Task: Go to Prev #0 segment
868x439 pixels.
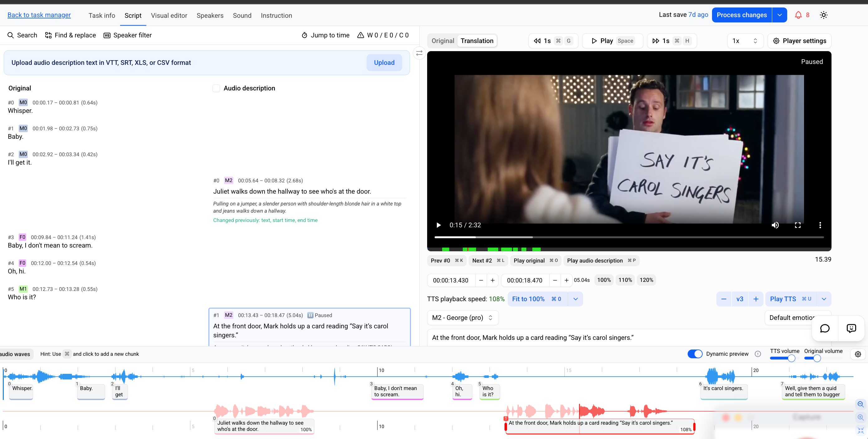Action: pyautogui.click(x=447, y=261)
